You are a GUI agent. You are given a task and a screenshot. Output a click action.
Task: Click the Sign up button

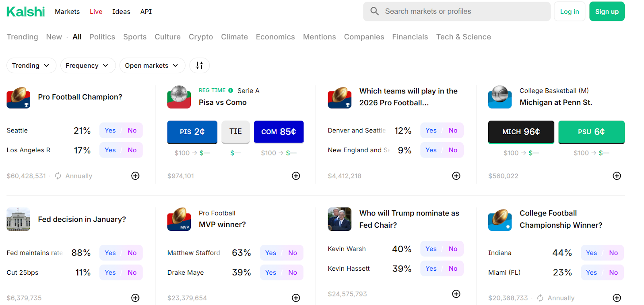click(x=607, y=12)
